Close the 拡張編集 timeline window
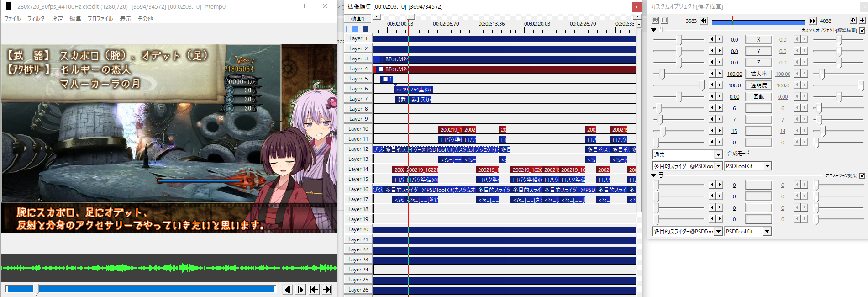The height and width of the screenshot is (297, 868). pos(637,6)
